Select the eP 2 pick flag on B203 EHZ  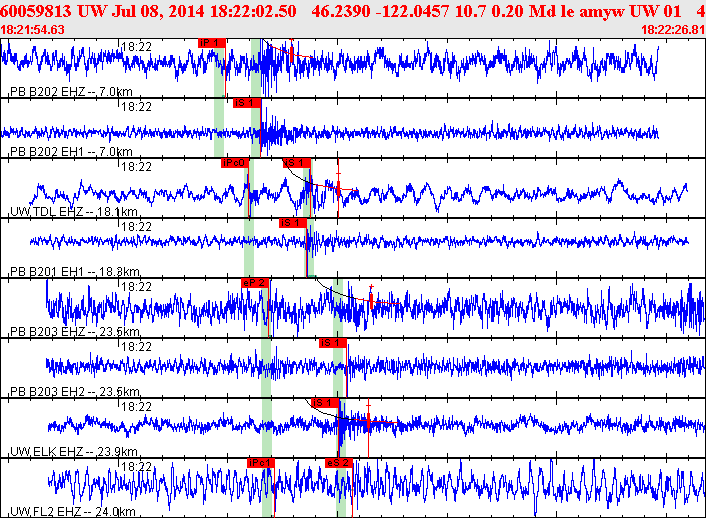click(255, 283)
